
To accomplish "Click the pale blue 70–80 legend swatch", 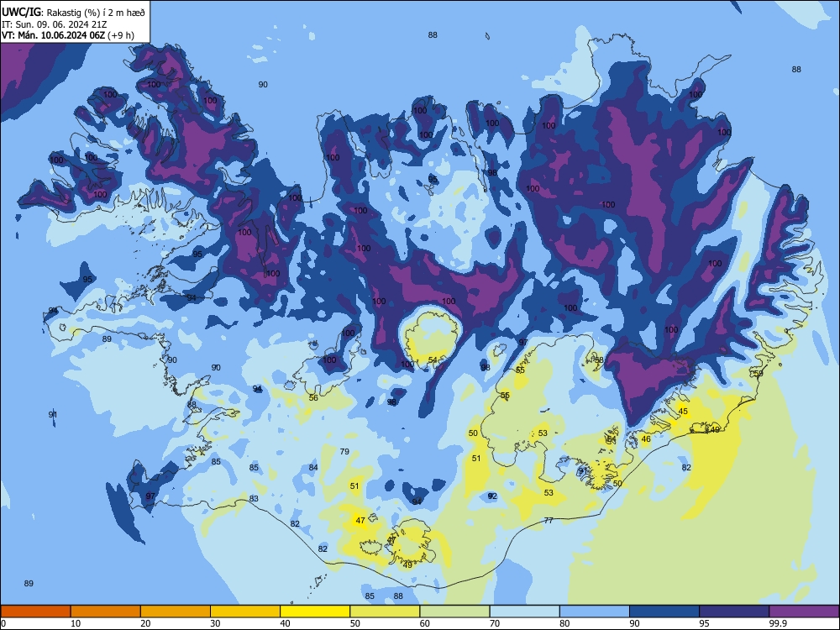I will 524,612.
